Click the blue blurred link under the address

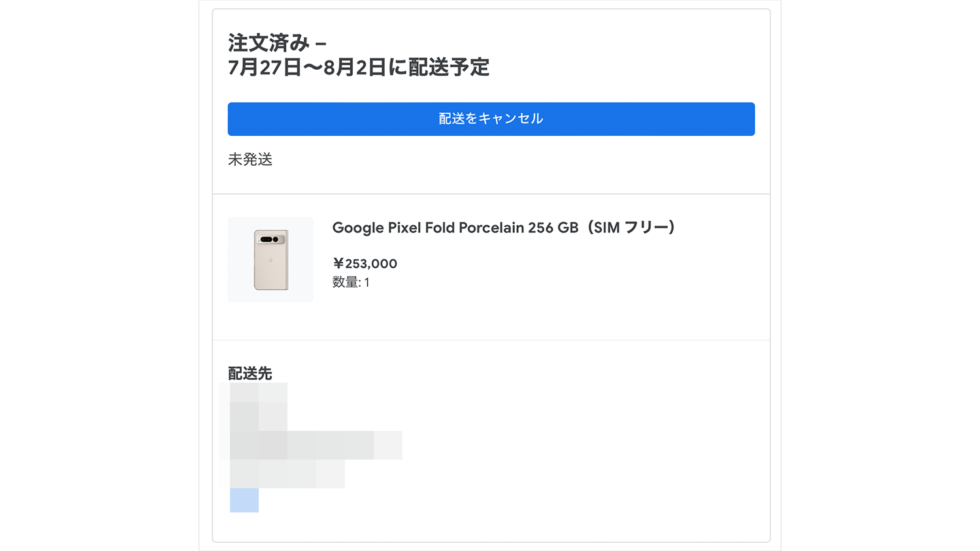pyautogui.click(x=244, y=501)
